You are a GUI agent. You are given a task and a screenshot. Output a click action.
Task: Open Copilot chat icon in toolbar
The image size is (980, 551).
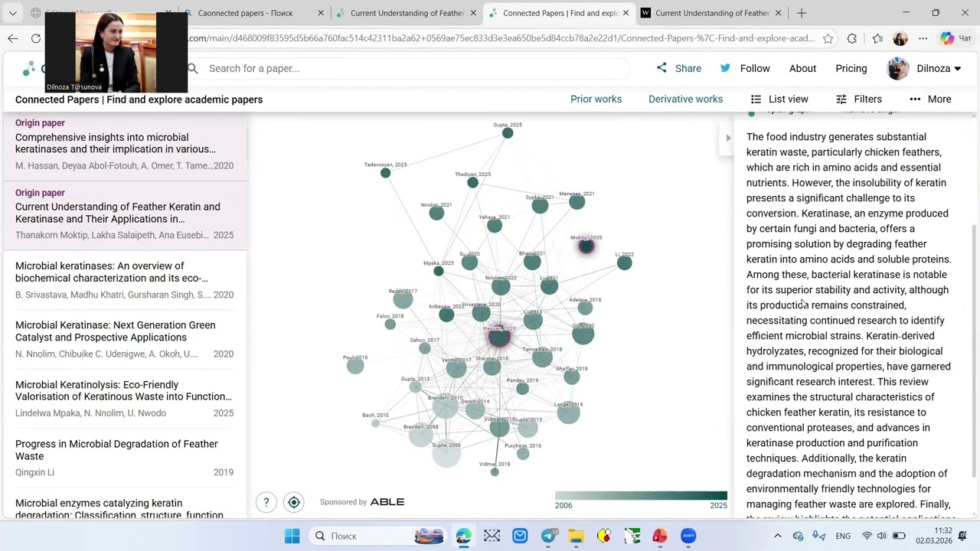948,38
